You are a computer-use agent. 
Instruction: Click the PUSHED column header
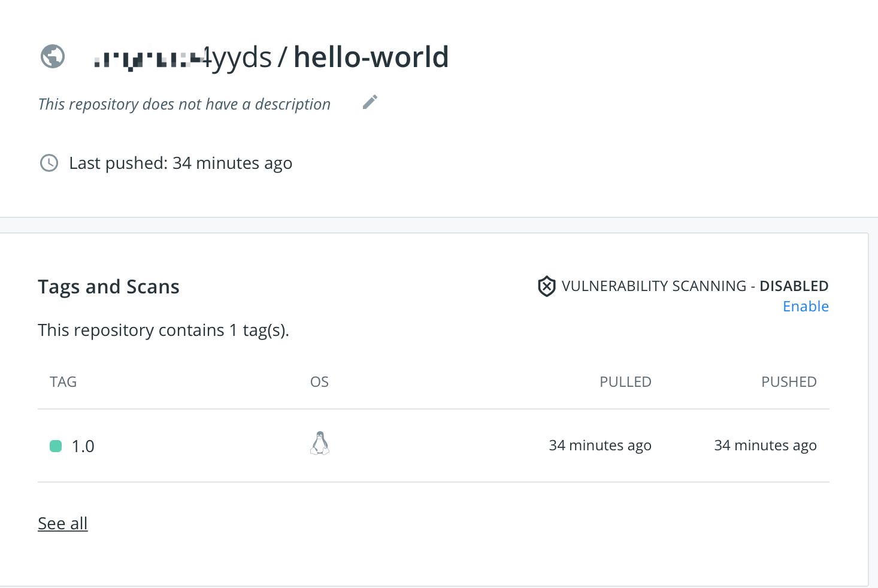click(789, 382)
